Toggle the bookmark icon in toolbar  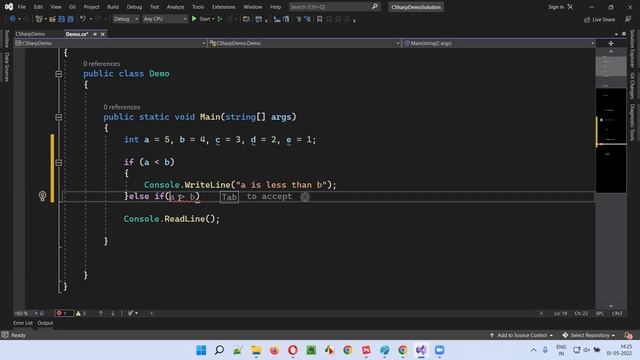pos(320,19)
